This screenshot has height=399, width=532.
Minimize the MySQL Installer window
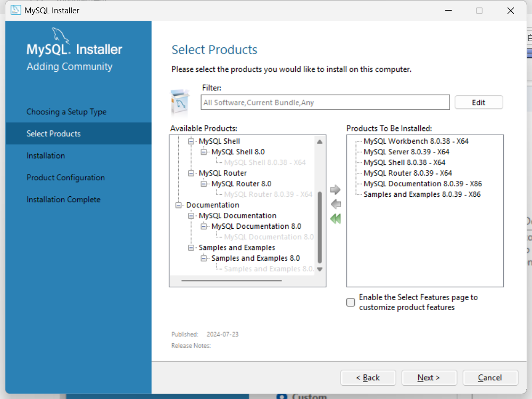tap(448, 11)
